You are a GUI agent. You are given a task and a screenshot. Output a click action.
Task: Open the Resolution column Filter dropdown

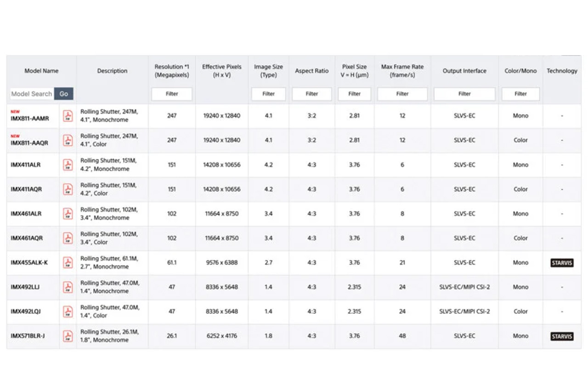point(172,94)
